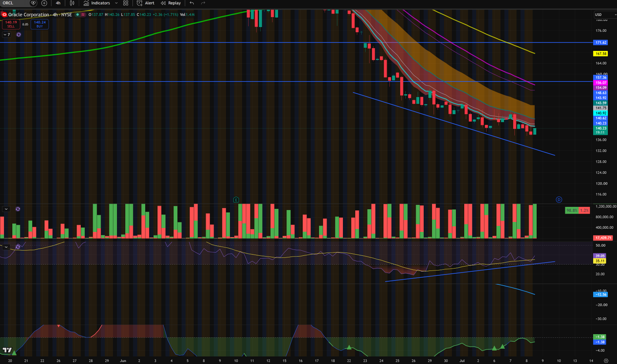617x364 pixels.
Task: Open chart settings gear icon
Action: (x=606, y=361)
